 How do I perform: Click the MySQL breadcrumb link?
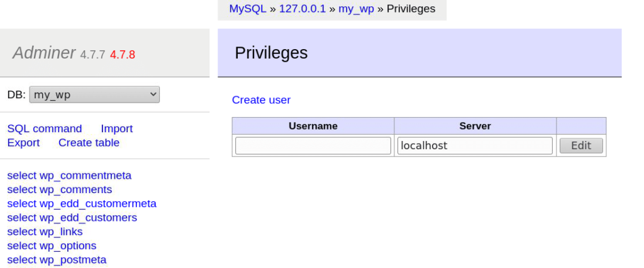[248, 9]
